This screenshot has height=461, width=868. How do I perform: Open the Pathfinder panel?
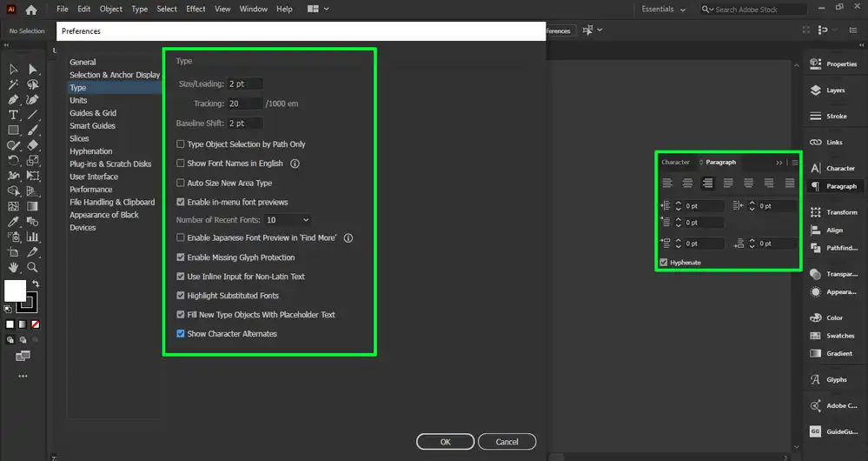pos(833,248)
